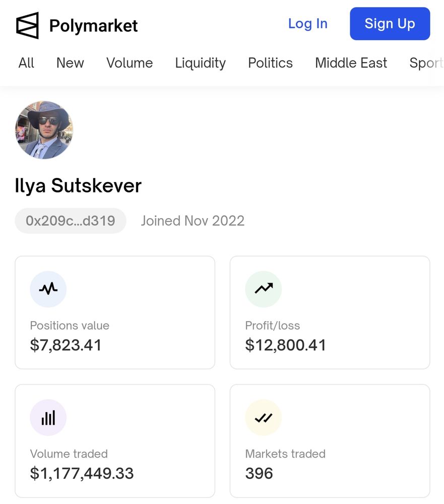
Task: Click the Profit/loss trending arrow icon
Action: pyautogui.click(x=263, y=289)
